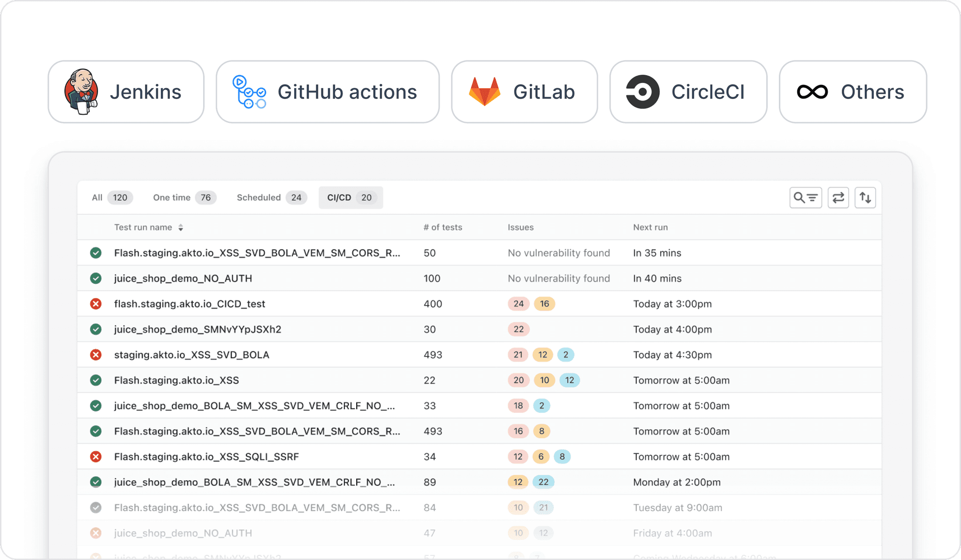Toggle the green success check on juice_shop_demo_NO_AUTH
Screen dimensions: 961x560
pyautogui.click(x=96, y=278)
